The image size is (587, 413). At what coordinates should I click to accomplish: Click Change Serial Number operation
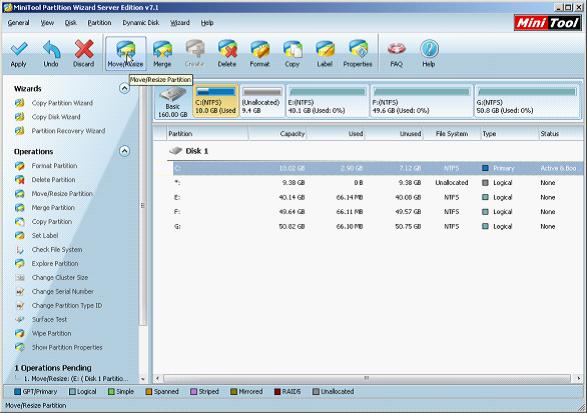63,291
